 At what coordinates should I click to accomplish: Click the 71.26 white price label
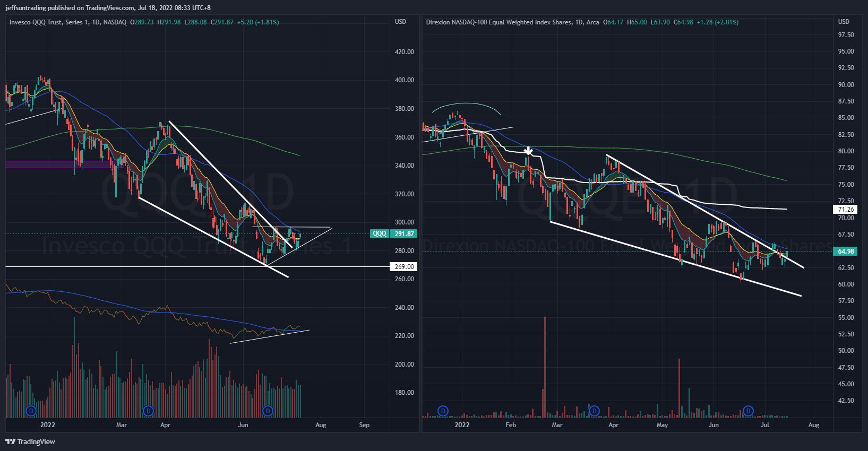point(846,209)
